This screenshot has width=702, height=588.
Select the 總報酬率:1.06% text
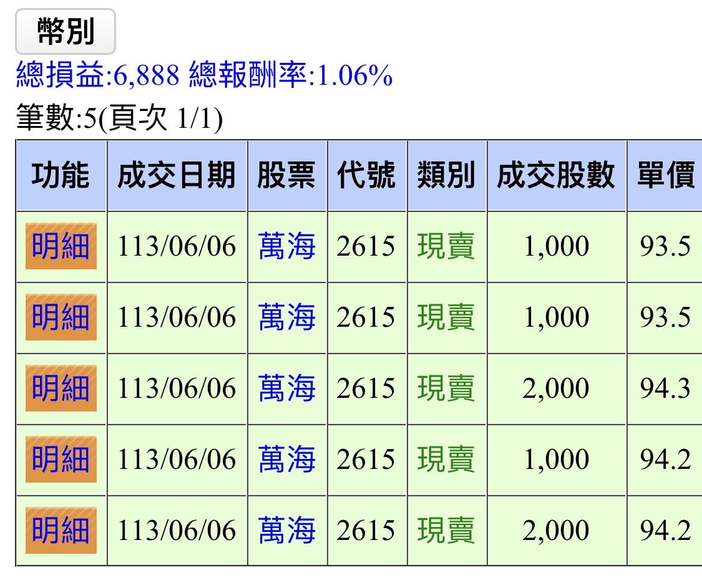291,75
